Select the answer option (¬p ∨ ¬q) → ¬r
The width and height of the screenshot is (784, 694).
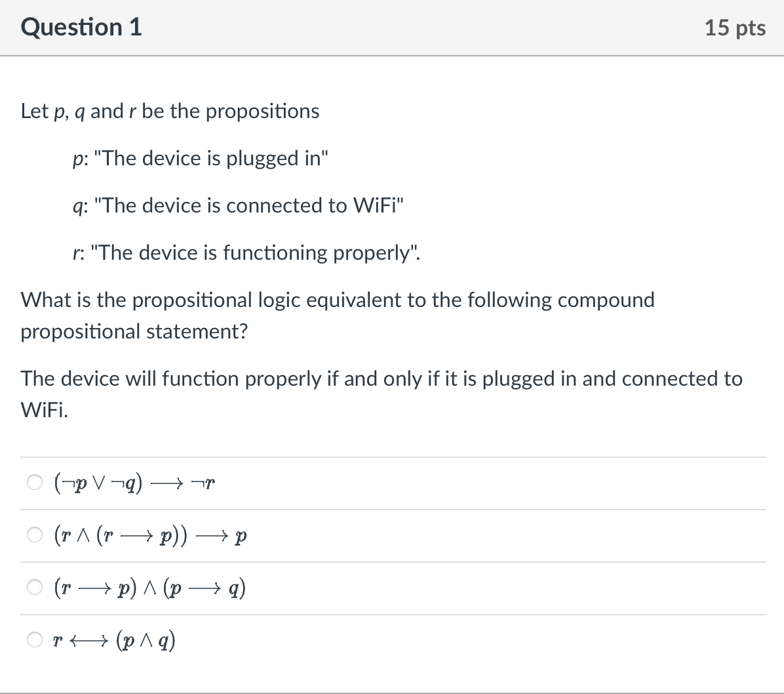click(x=131, y=483)
